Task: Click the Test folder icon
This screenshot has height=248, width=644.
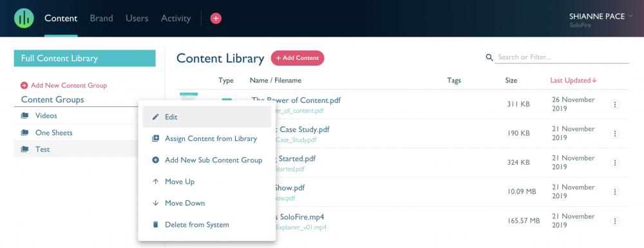Action: click(24, 149)
